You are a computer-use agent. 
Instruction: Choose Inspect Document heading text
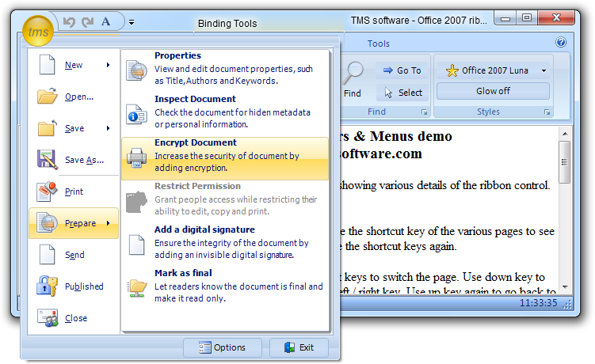pyautogui.click(x=195, y=99)
